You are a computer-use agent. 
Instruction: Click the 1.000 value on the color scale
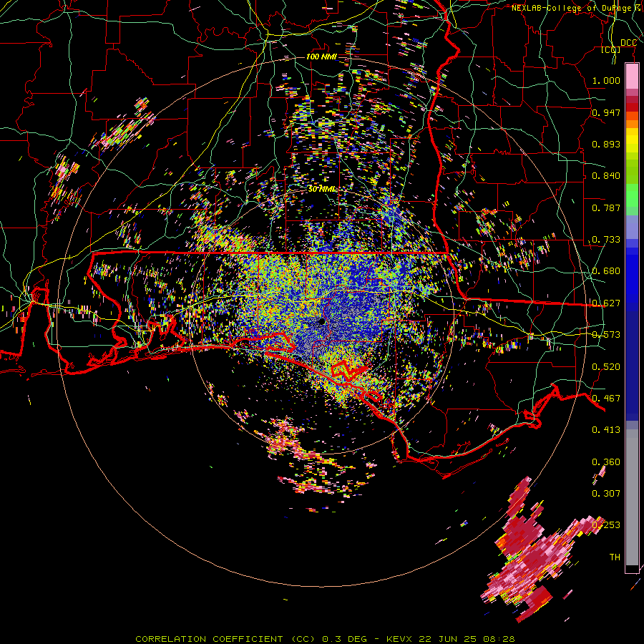click(606, 80)
